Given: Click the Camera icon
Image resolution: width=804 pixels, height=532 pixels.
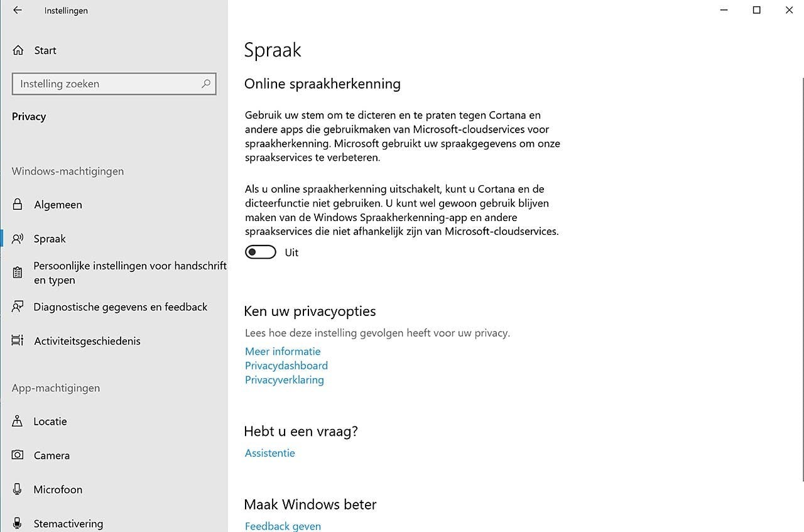Looking at the screenshot, I should click(x=18, y=455).
